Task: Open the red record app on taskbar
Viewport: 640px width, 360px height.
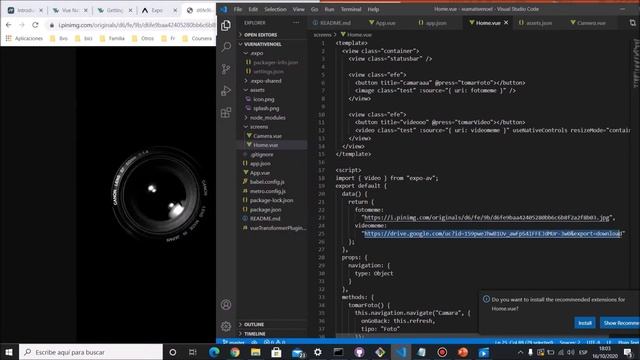Action: [x=442, y=352]
